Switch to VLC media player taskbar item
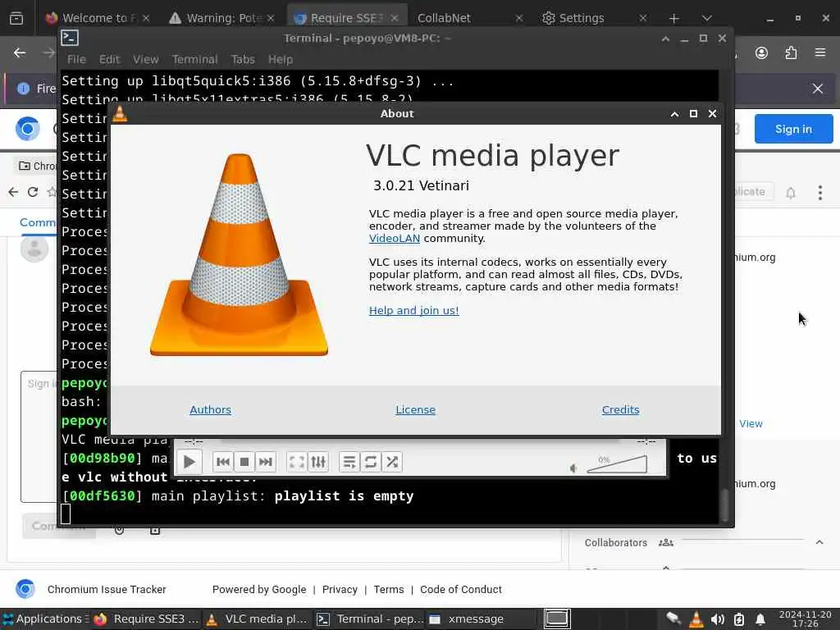Image resolution: width=840 pixels, height=630 pixels. pos(258,619)
